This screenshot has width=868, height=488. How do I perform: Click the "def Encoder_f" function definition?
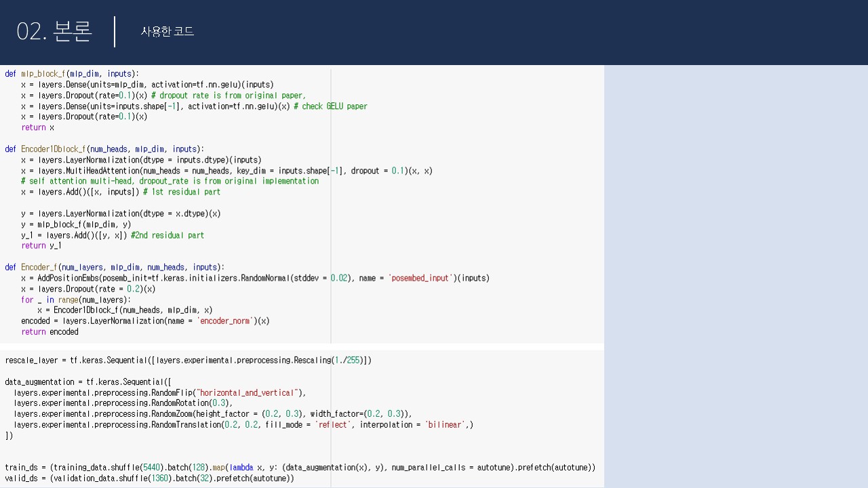[114, 268]
